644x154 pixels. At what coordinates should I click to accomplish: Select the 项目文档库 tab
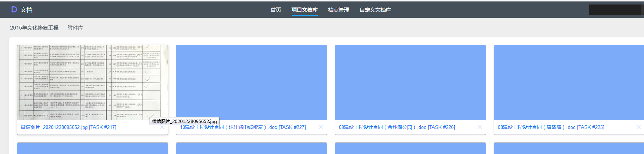(304, 10)
